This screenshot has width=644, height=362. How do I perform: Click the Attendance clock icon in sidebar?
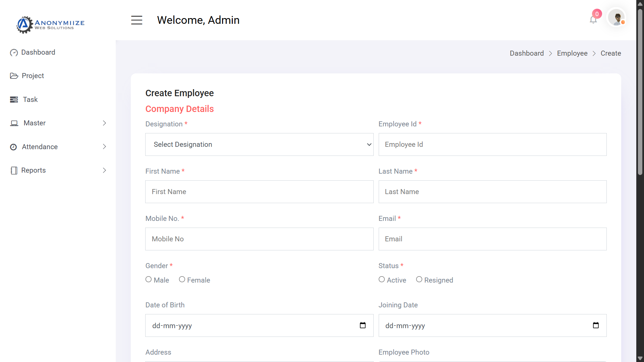(x=13, y=147)
